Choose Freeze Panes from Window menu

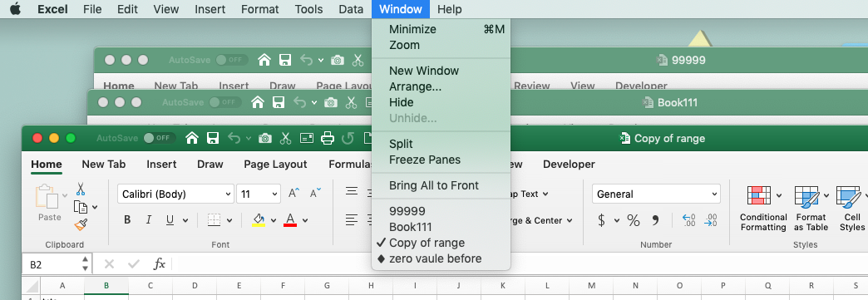click(425, 160)
